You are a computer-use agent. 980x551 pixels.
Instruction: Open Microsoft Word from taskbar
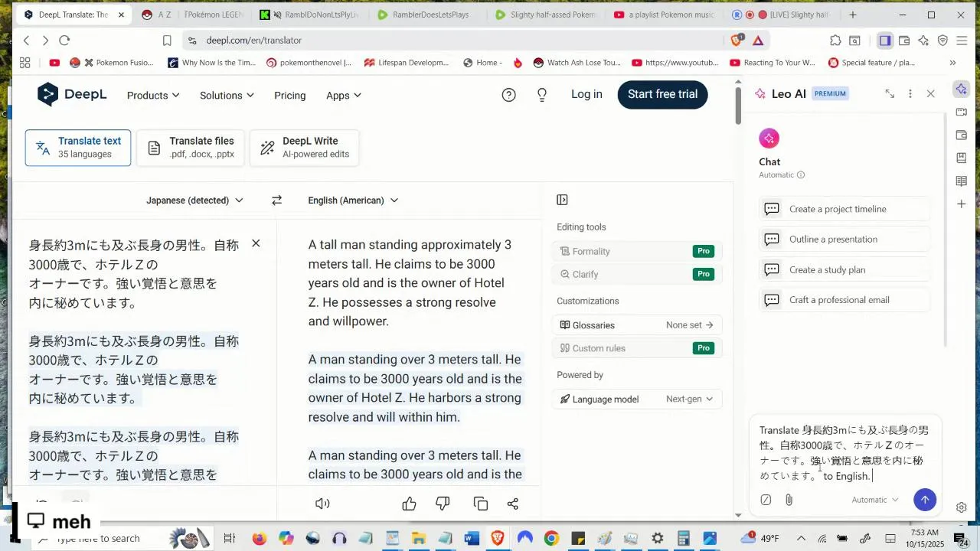pyautogui.click(x=472, y=539)
